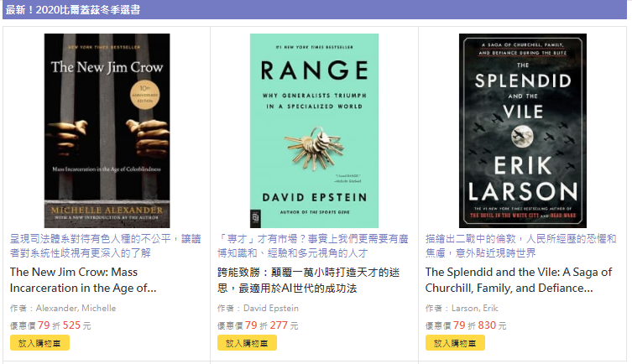Click the 10th anniversary badge on cover
The image size is (632, 364).
coord(144,95)
